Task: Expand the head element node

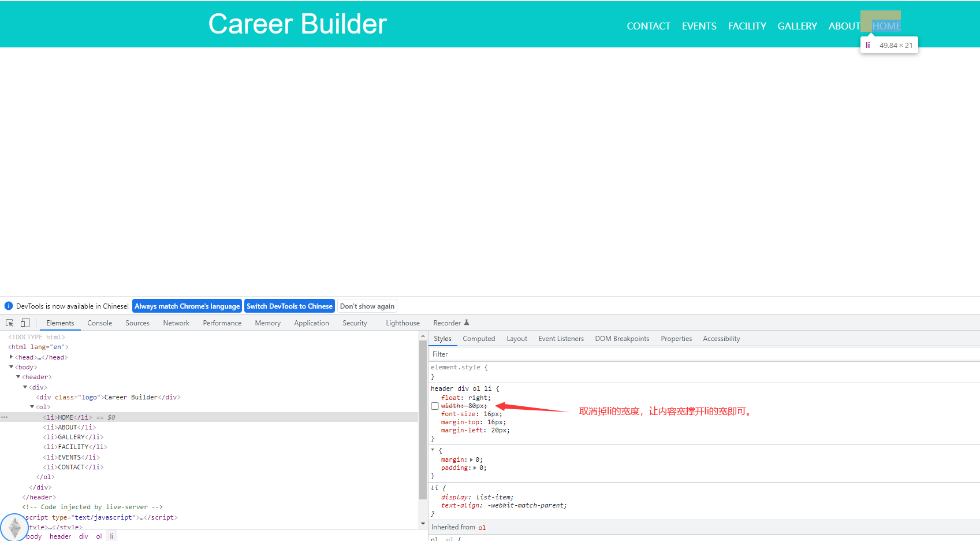Action: point(12,357)
